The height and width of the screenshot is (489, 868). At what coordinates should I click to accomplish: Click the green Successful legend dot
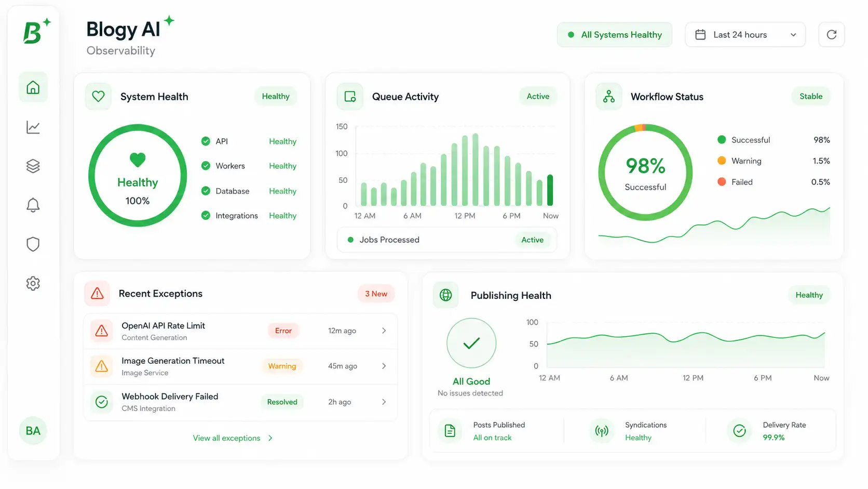[722, 140]
